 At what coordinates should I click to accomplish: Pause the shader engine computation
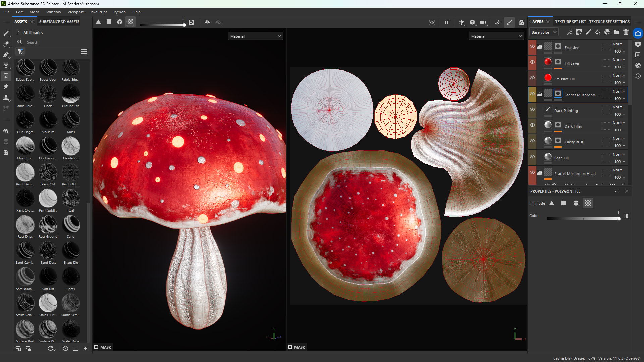tap(446, 22)
